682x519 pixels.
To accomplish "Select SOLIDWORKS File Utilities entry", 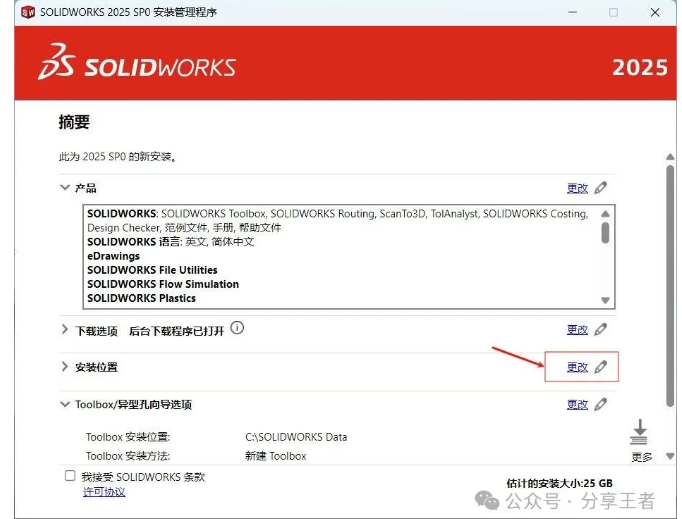I will tap(152, 270).
